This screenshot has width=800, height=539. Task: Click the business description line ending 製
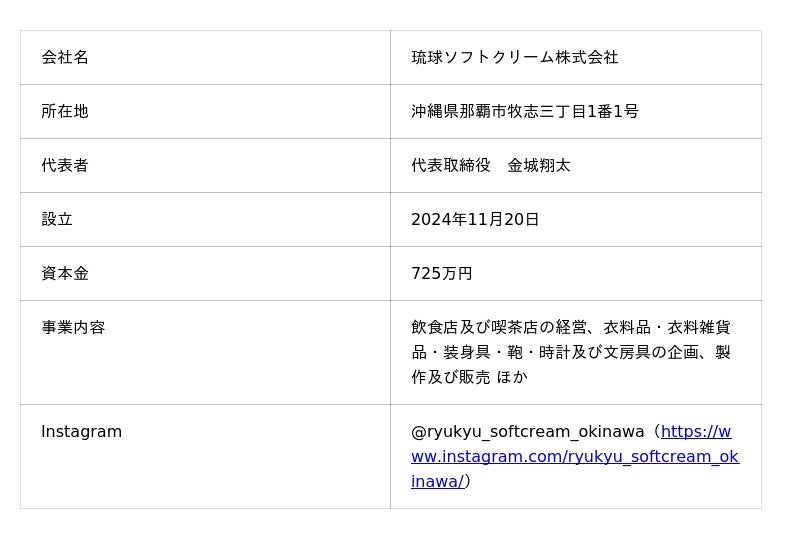[x=571, y=352]
